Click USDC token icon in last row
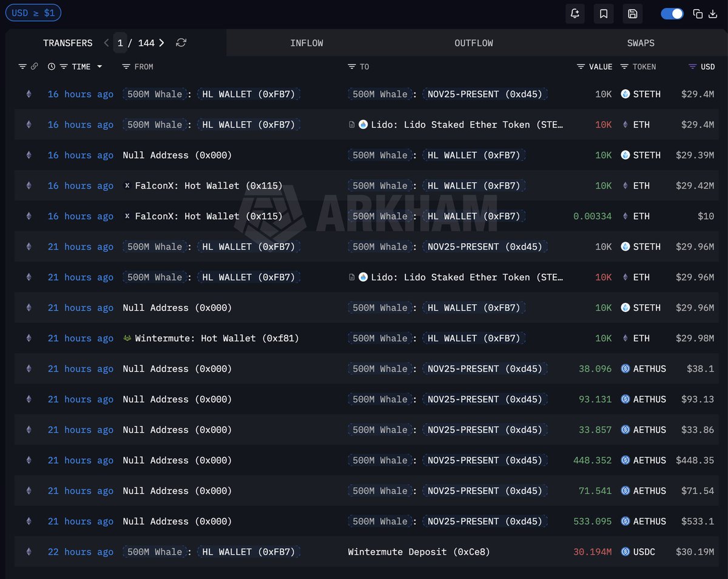Screen dimensions: 728x579 [x=625, y=552]
